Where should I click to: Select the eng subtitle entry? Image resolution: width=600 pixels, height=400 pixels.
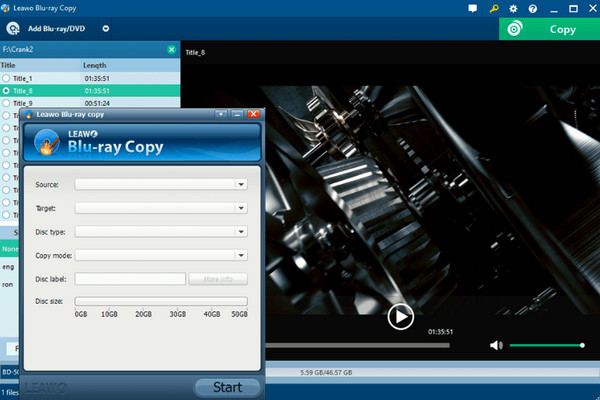pyautogui.click(x=8, y=267)
